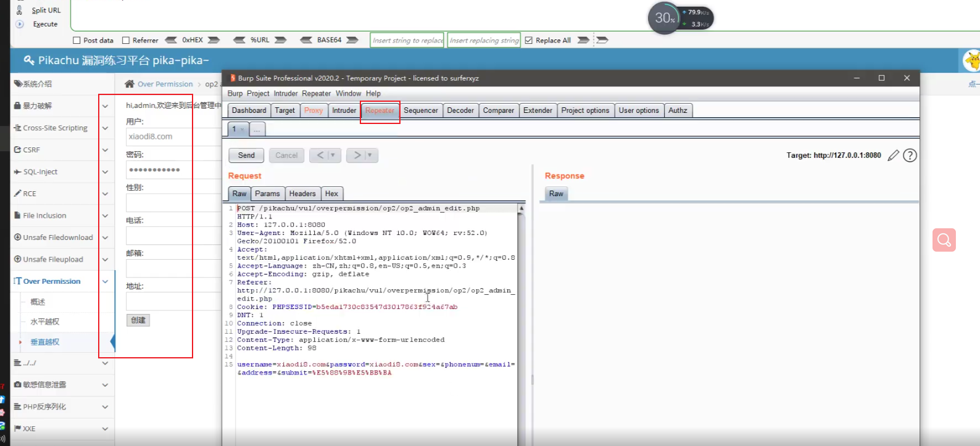Uncheck the Replace All checkbox
This screenshot has height=446, width=980.
pyautogui.click(x=528, y=40)
